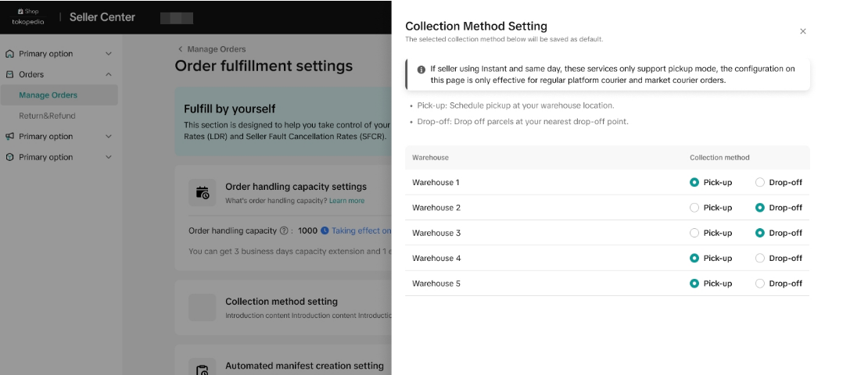The height and width of the screenshot is (375, 868).
Task: Select Manage Orders in the sidebar
Action: (x=48, y=95)
